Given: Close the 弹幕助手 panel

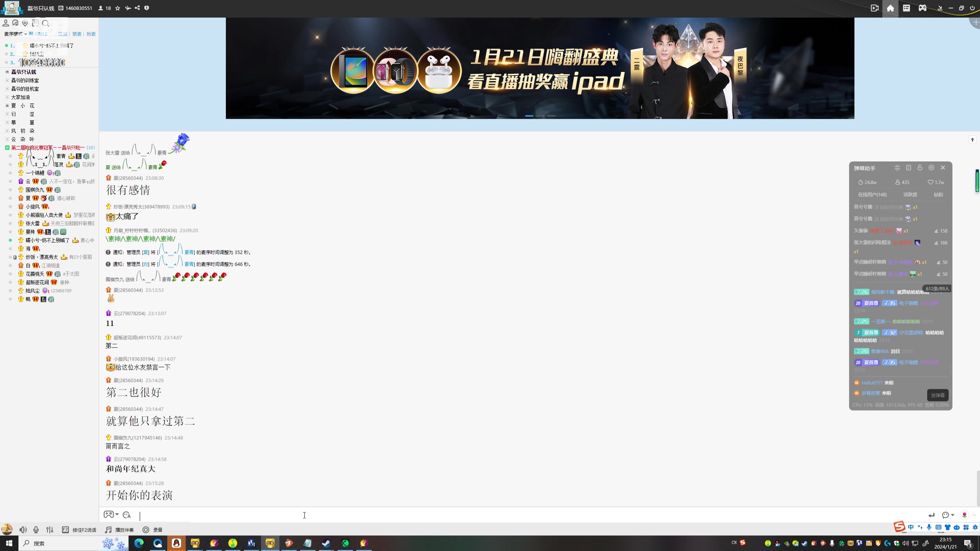Looking at the screenshot, I should click(x=943, y=168).
